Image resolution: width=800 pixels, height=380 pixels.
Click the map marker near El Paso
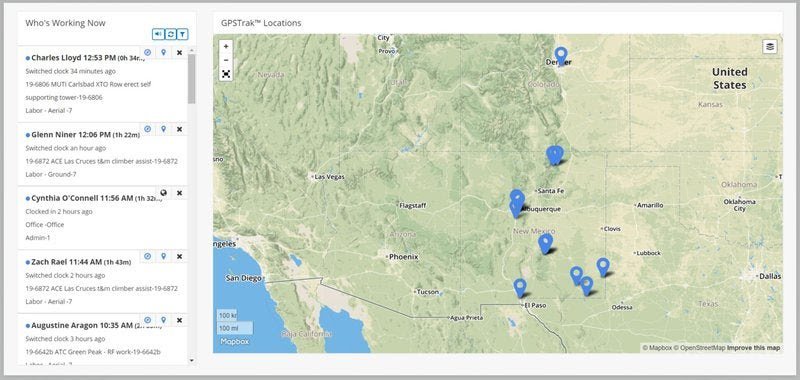pos(520,288)
